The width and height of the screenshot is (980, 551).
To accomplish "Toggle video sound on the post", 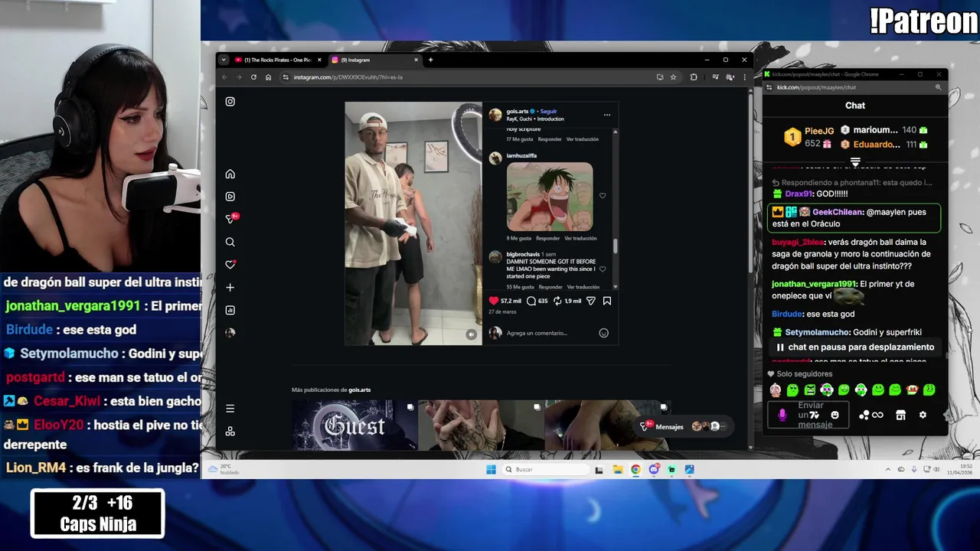I will pyautogui.click(x=471, y=334).
